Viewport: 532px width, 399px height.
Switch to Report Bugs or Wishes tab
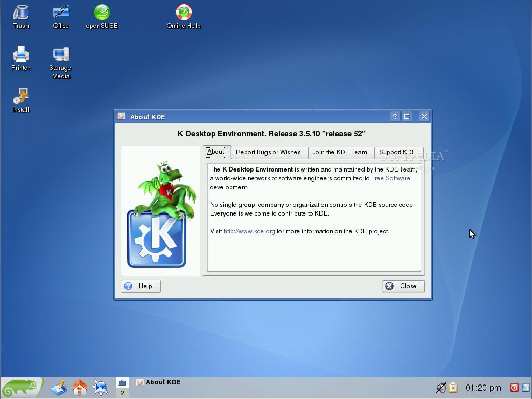[x=268, y=152]
